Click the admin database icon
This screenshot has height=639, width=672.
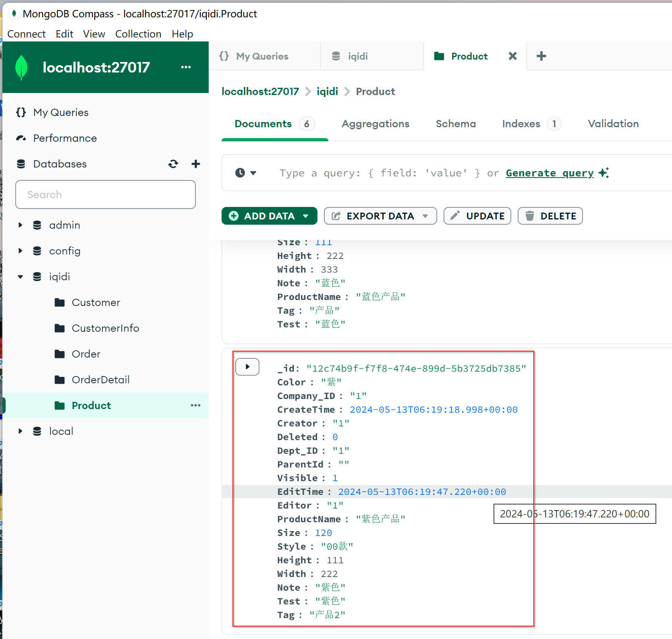tap(37, 225)
